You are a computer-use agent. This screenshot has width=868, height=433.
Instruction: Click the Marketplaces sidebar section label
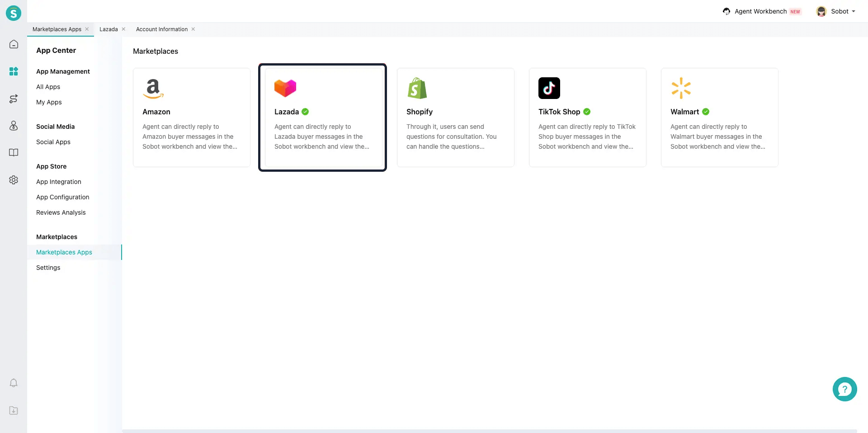tap(57, 237)
